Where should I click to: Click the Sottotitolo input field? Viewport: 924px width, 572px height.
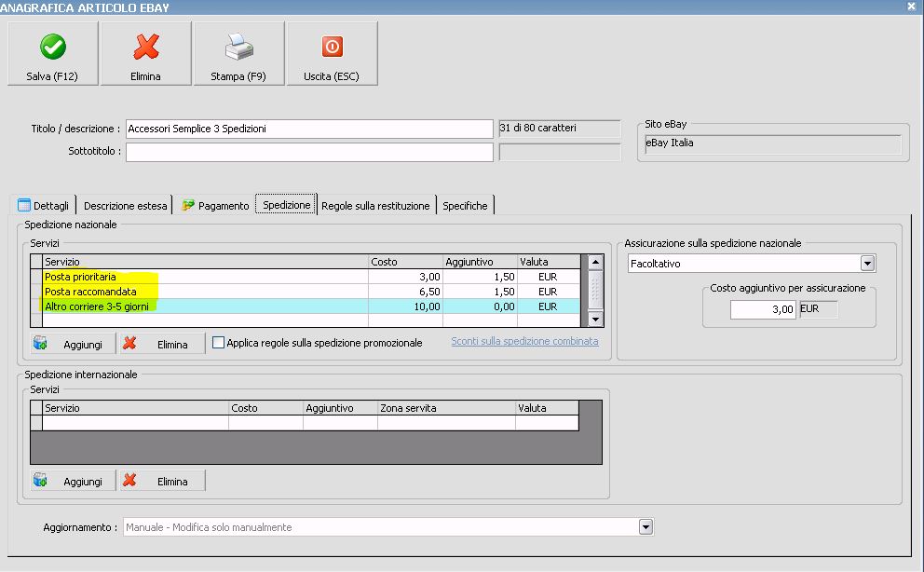(309, 152)
